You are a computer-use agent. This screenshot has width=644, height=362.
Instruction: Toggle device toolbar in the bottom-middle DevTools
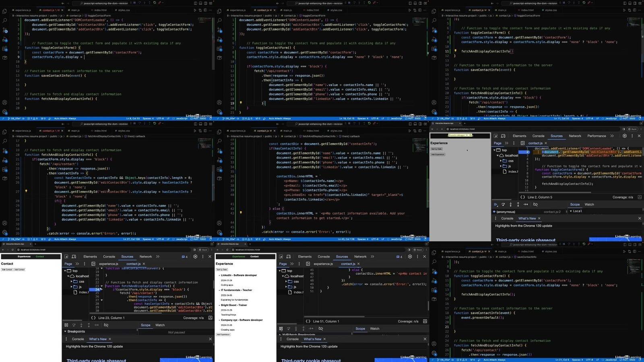click(289, 257)
